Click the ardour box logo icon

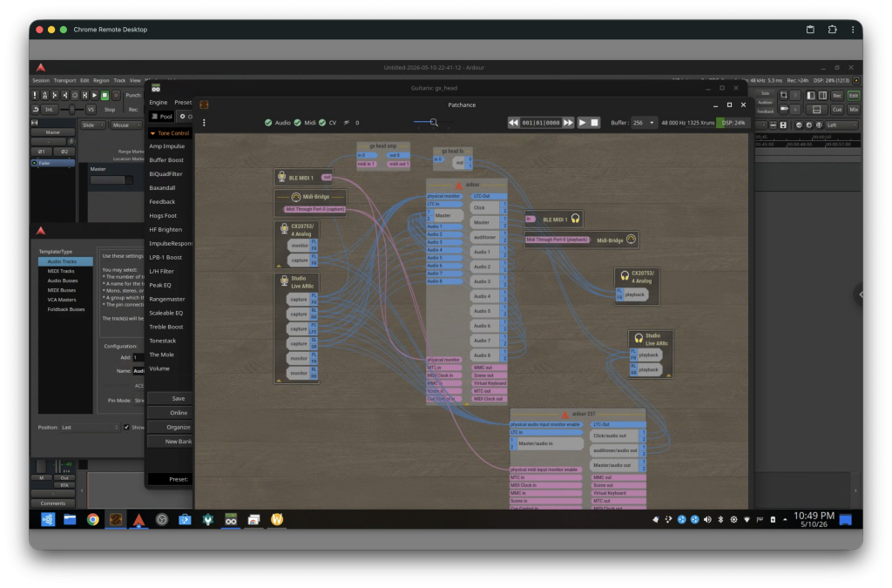pyautogui.click(x=458, y=185)
